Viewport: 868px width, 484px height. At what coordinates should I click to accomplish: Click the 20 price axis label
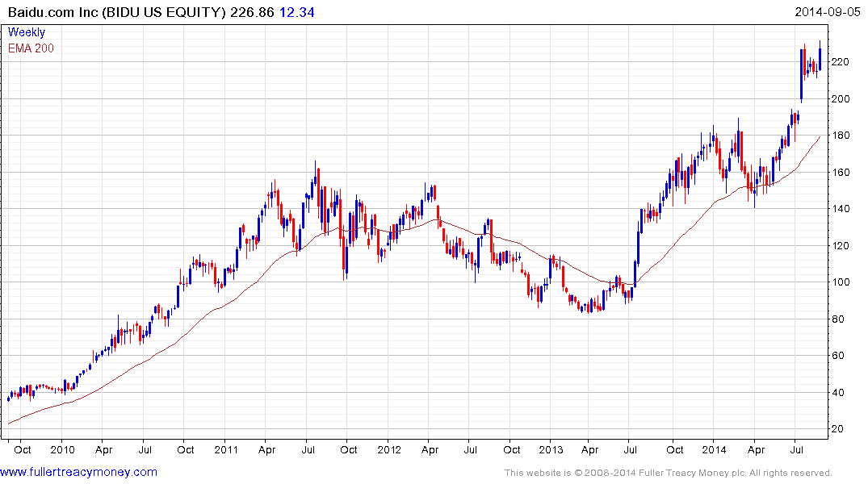pos(837,429)
